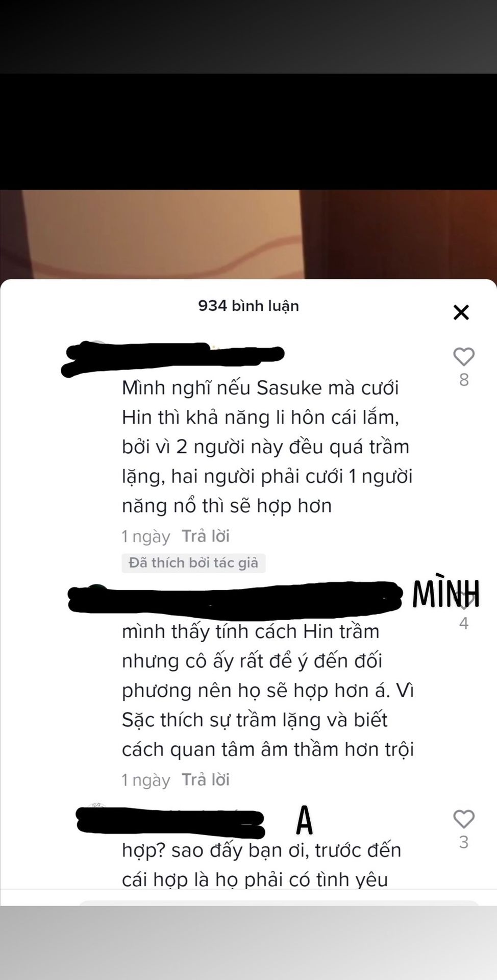Viewport: 497px width, 980px height.
Task: Focus the comment input field at the bottom
Action: pos(279,903)
